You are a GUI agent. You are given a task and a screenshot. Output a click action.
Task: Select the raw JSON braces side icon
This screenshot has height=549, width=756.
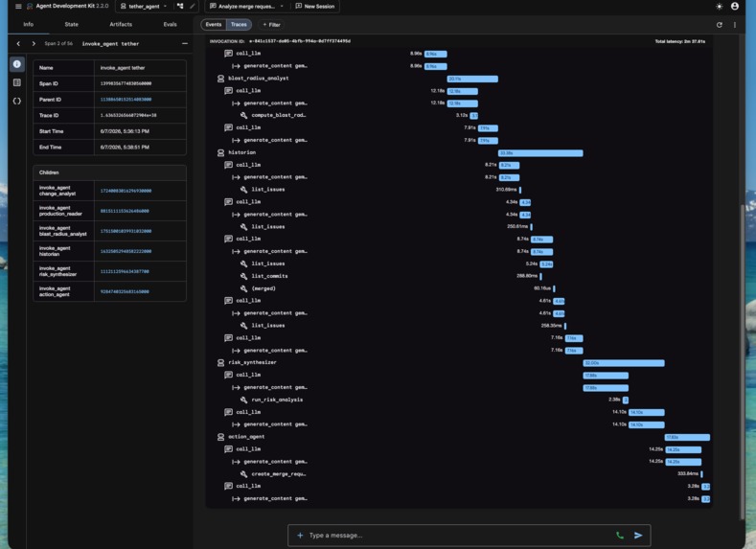(17, 101)
